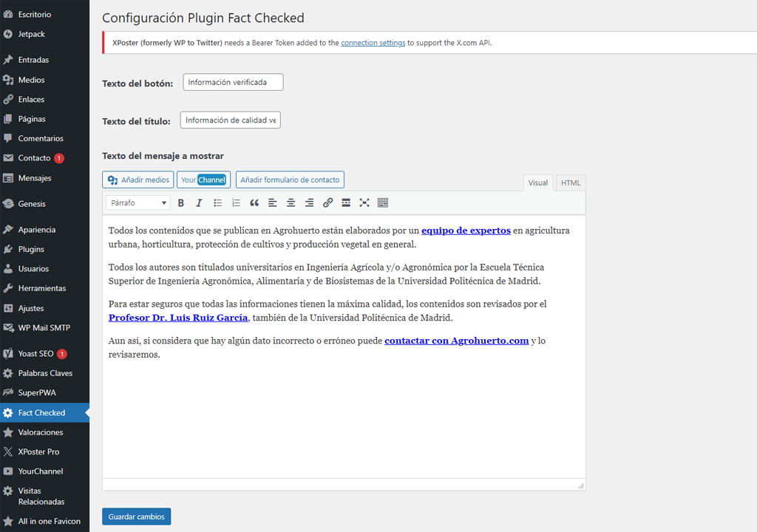Click the Páginas pages icon

tap(7, 119)
